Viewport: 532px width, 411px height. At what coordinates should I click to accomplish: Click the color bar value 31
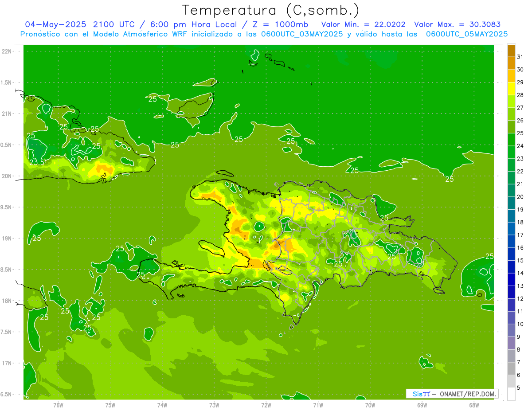pyautogui.click(x=520, y=57)
